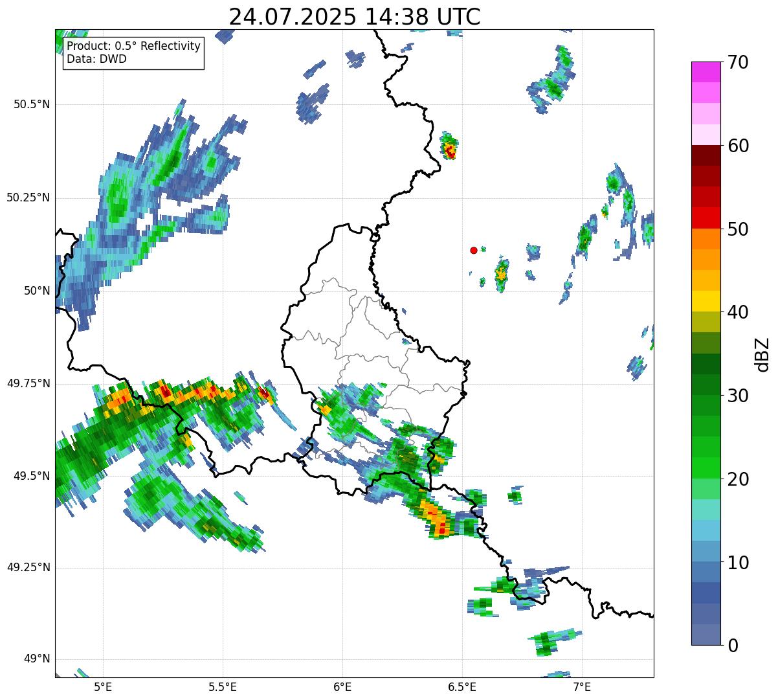Click the dBZ colorbar axis label
778x700 pixels.
762,354
